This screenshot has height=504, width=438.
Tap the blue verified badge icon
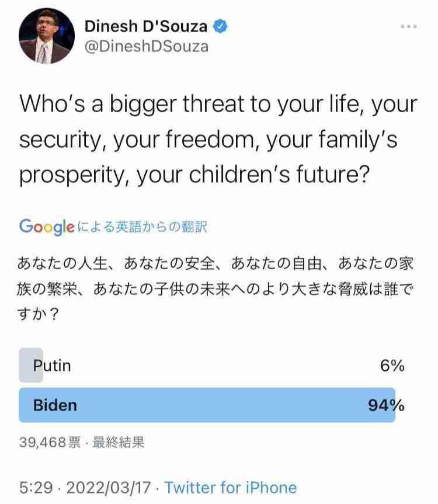pyautogui.click(x=220, y=26)
